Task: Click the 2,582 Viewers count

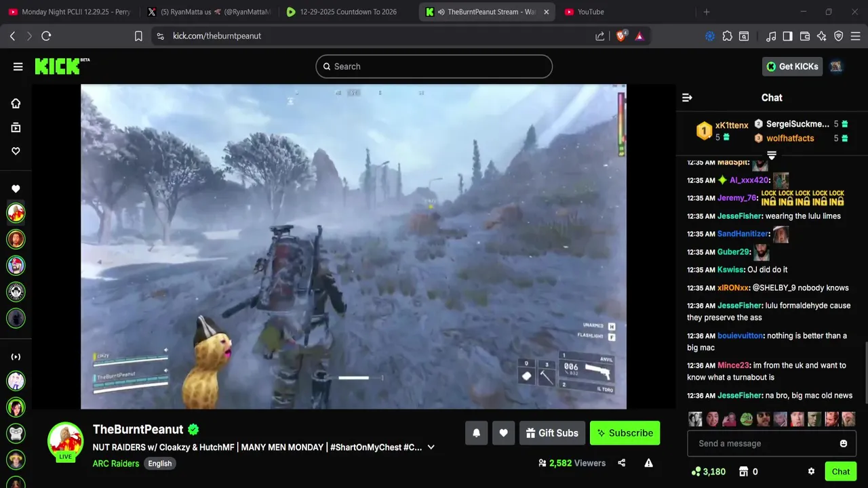Action: [572, 463]
